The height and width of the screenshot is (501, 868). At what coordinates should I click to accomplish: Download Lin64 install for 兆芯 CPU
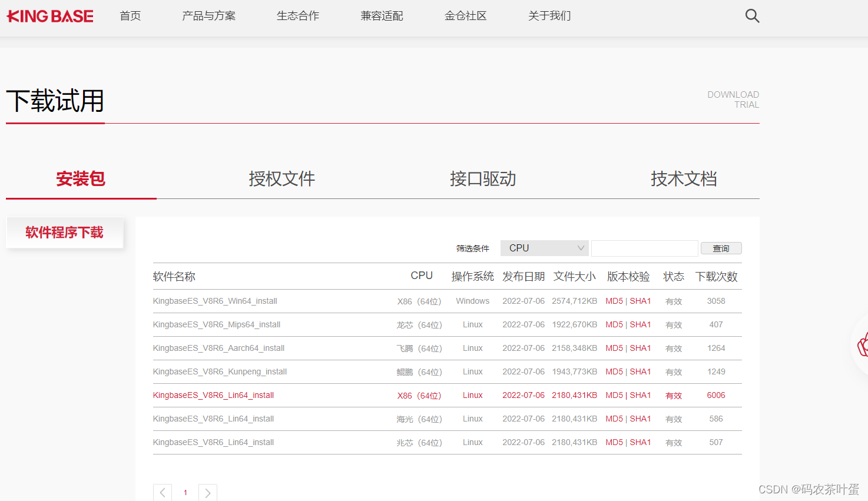[x=213, y=442]
